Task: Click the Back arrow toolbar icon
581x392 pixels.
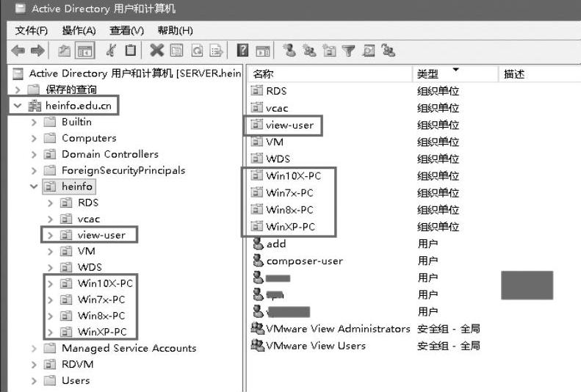Action: point(18,51)
